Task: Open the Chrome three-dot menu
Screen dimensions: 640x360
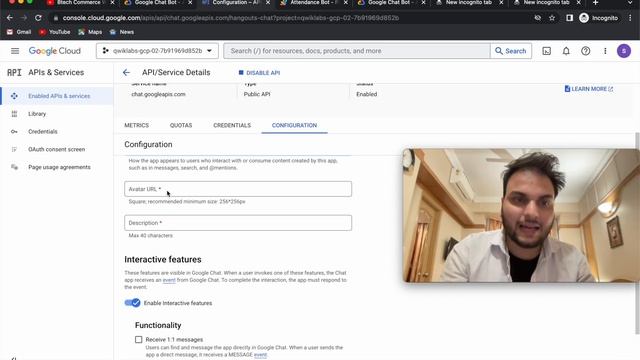Action: tap(630, 18)
